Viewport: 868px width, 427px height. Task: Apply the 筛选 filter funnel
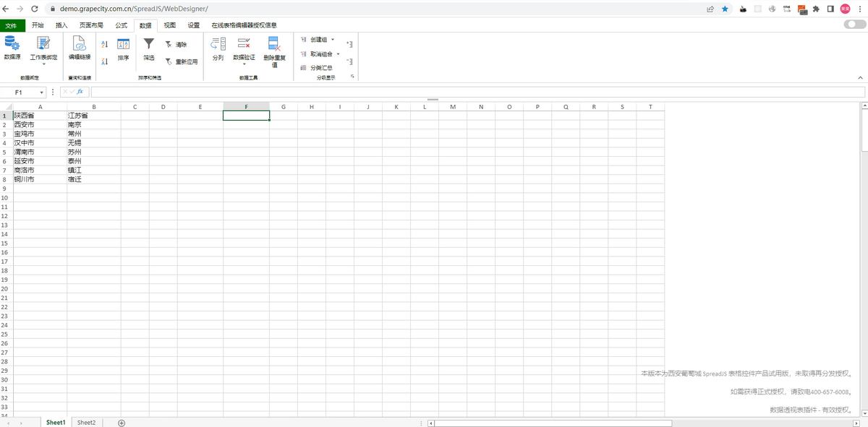point(148,49)
